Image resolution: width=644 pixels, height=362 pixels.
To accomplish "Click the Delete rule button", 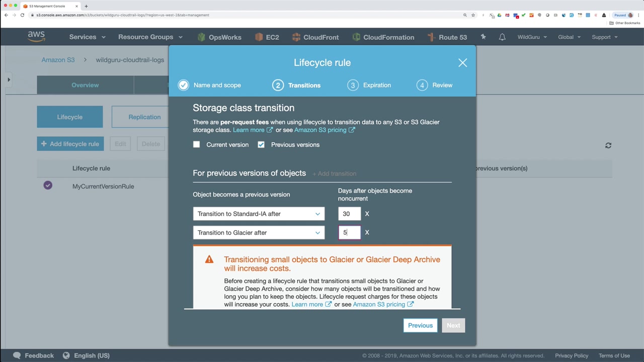I will point(150,144).
